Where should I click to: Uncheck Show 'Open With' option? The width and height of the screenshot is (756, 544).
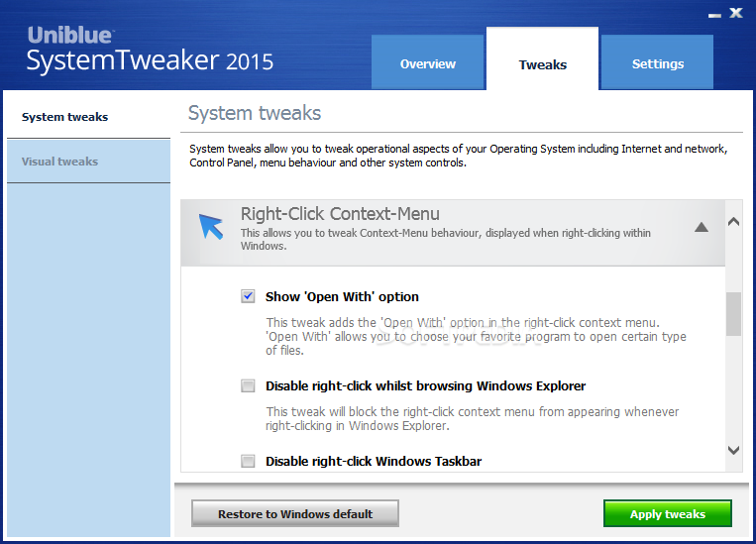click(x=248, y=296)
